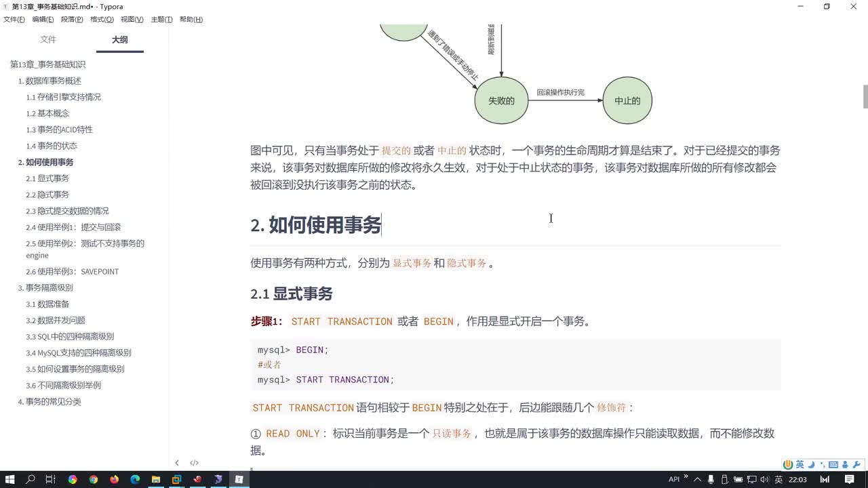
Task: Click the IME user account icon
Action: tap(846, 465)
